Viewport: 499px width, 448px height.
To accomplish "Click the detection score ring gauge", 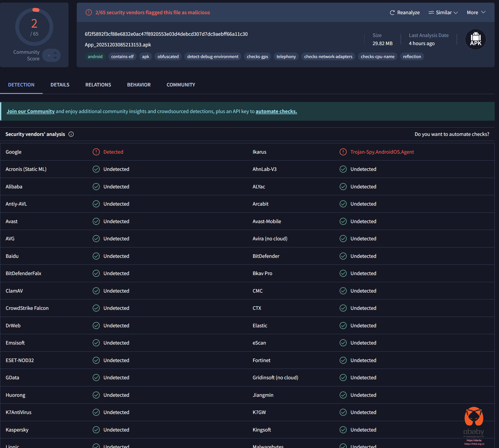I will coord(34,27).
